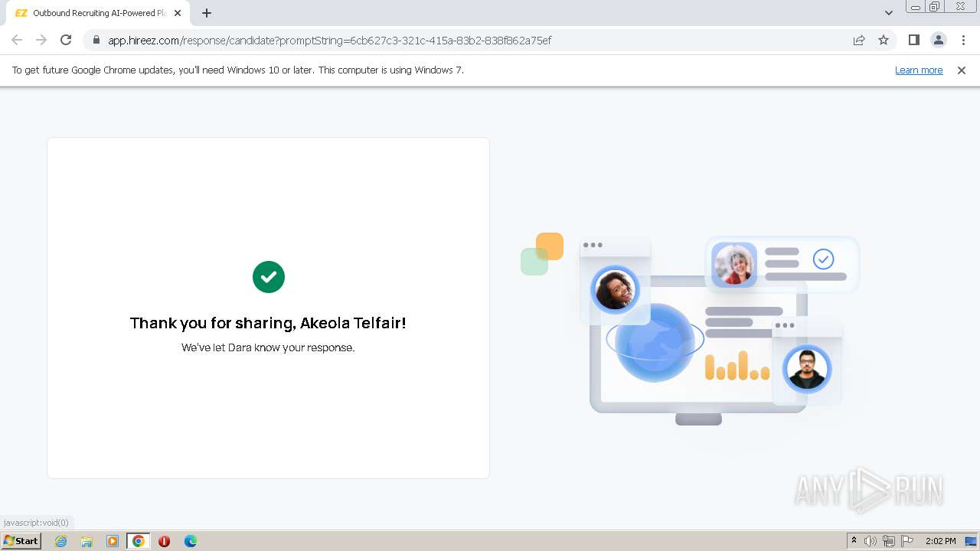
Task: Open Windows Explorer folder in taskbar
Action: (x=87, y=541)
